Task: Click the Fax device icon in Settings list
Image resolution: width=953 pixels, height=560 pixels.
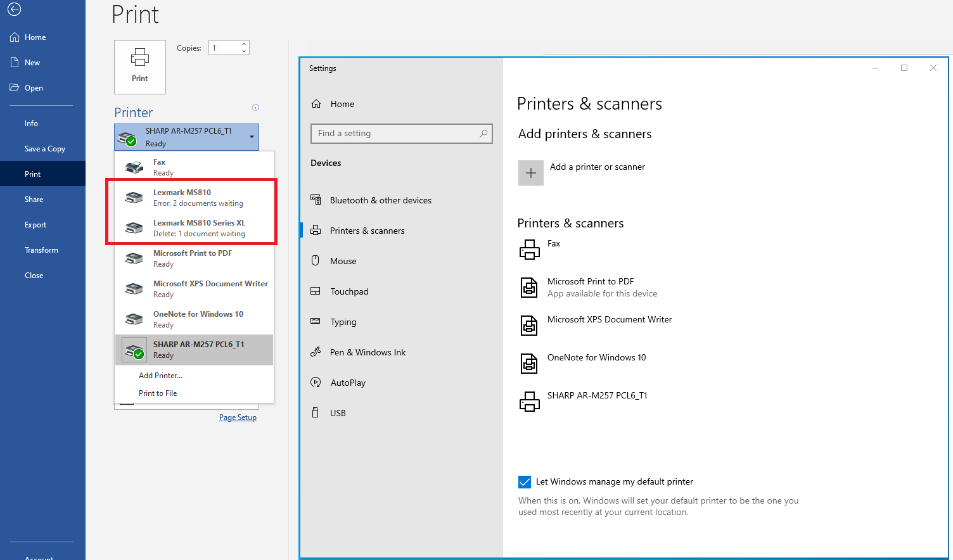Action: (530, 250)
